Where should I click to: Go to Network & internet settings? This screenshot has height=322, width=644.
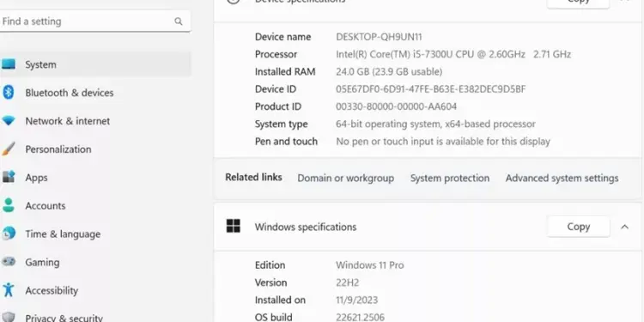pos(95,121)
